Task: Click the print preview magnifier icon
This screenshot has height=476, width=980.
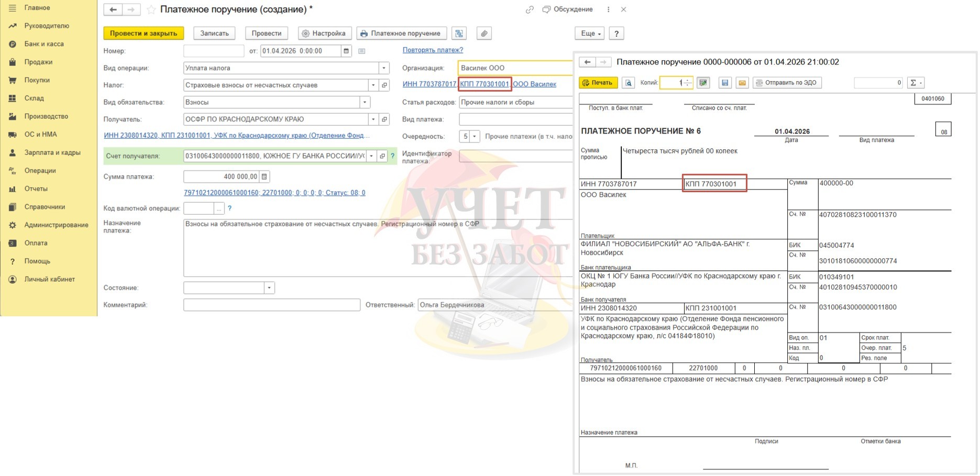Action: point(629,83)
